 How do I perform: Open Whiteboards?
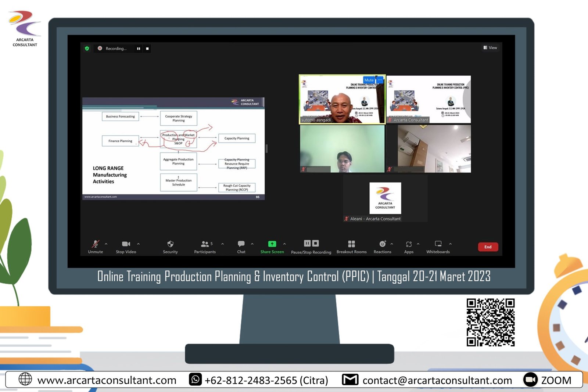(438, 244)
